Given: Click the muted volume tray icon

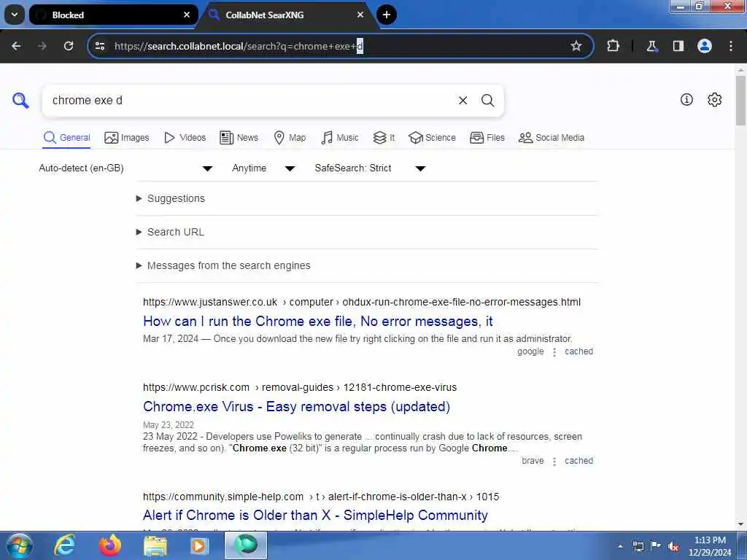Looking at the screenshot, I should [673, 546].
